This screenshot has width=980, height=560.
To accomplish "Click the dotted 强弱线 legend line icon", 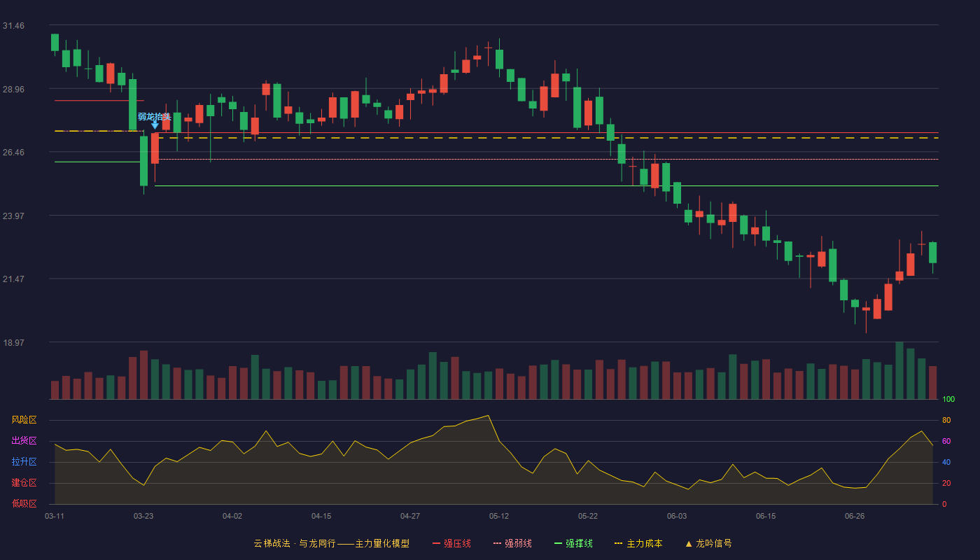I will (497, 543).
